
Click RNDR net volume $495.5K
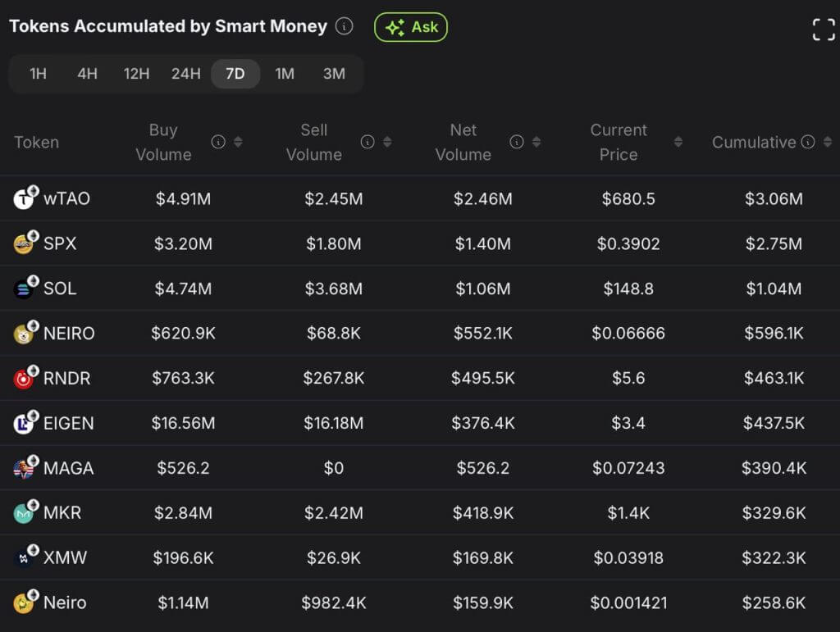[482, 379]
